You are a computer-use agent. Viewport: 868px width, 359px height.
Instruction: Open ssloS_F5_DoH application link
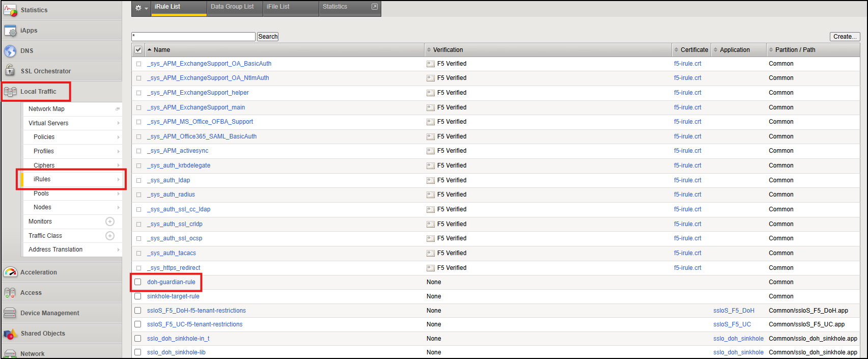pyautogui.click(x=734, y=311)
